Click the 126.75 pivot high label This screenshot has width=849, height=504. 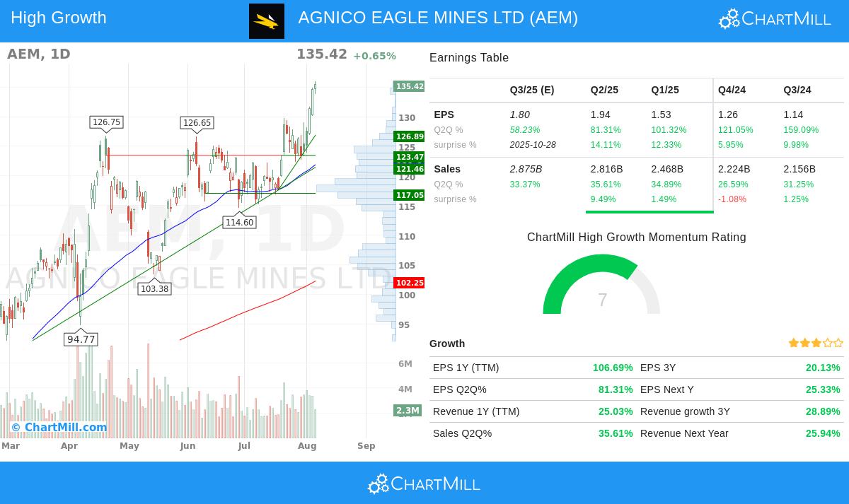coord(106,122)
